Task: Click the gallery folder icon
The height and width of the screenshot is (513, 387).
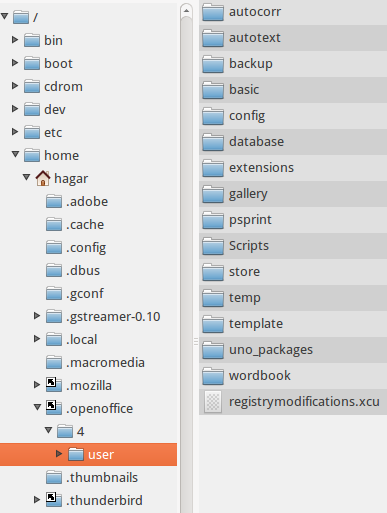Action: [213, 194]
